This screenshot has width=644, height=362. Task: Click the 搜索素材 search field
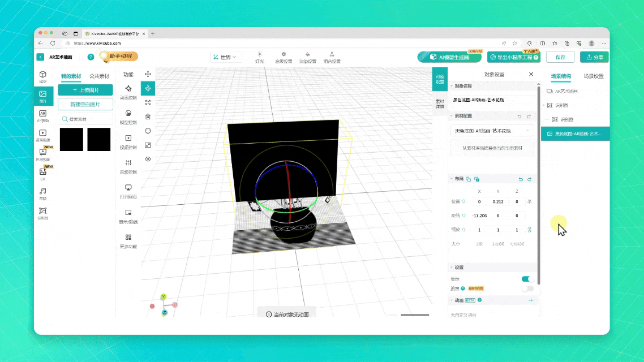85,119
